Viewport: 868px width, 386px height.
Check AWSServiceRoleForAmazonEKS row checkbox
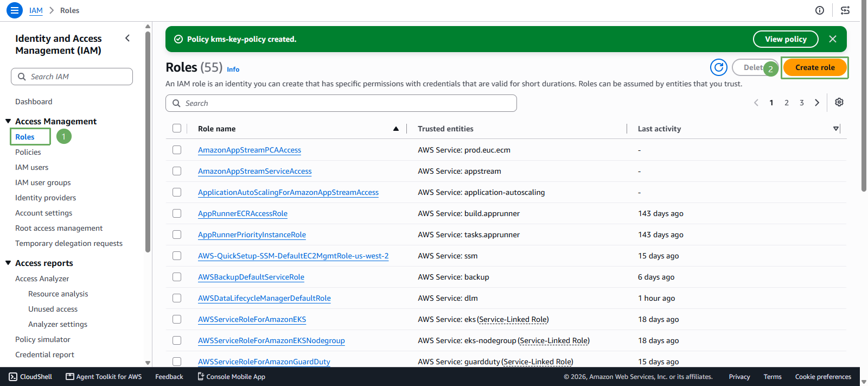click(177, 319)
